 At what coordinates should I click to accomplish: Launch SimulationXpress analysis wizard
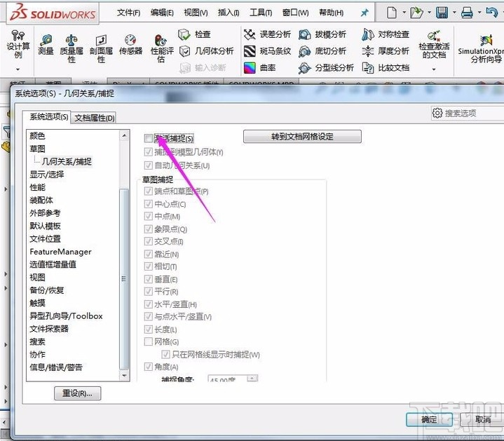(x=481, y=48)
